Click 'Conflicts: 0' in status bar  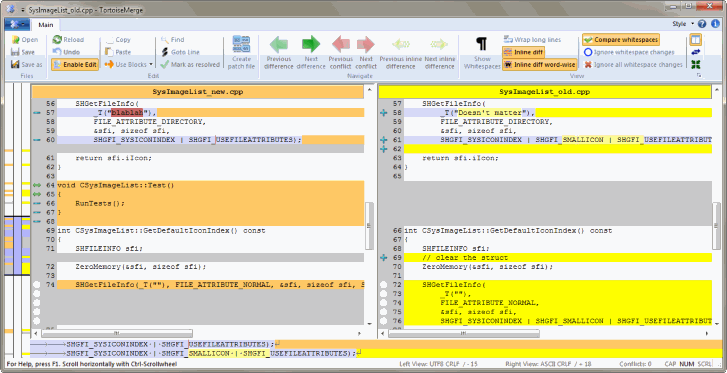(x=635, y=364)
